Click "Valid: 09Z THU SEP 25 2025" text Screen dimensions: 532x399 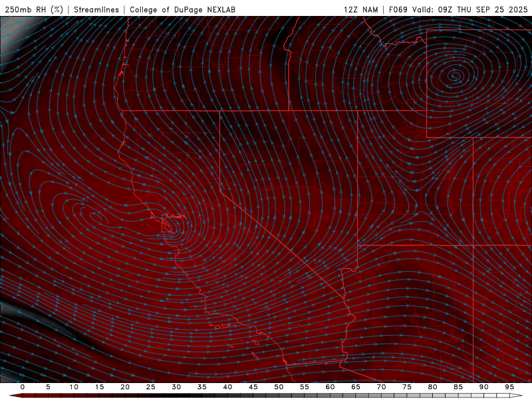pos(470,9)
